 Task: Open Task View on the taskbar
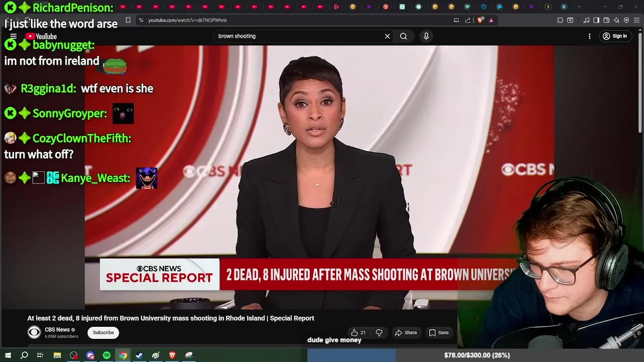click(40, 355)
